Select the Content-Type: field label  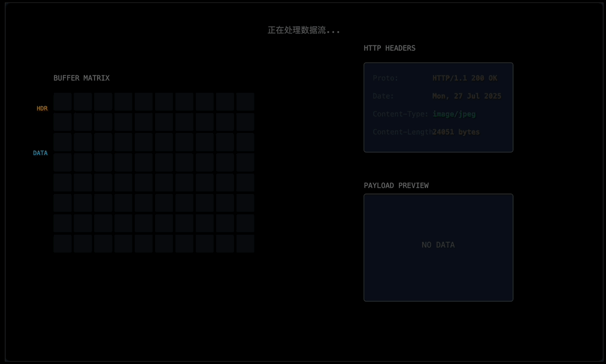[x=400, y=114]
